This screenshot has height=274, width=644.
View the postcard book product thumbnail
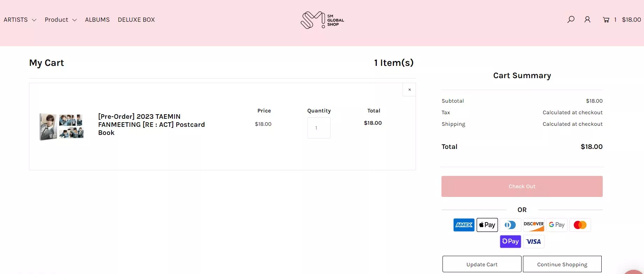point(62,126)
